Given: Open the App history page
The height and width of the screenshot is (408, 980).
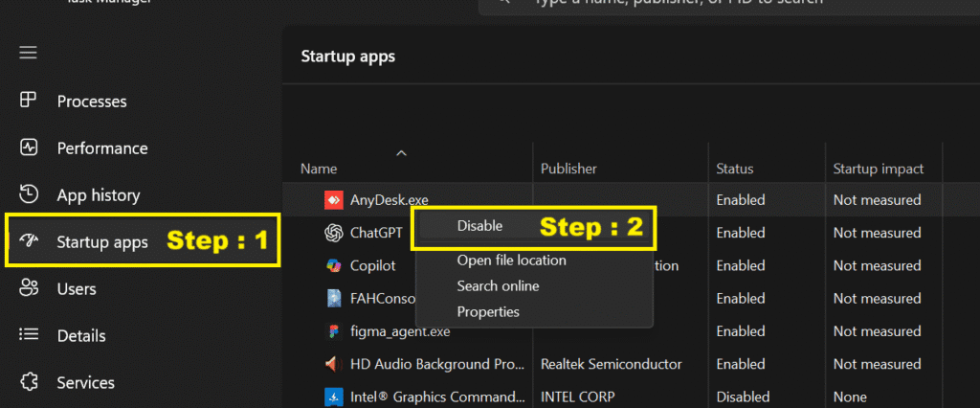Looking at the screenshot, I should [99, 195].
